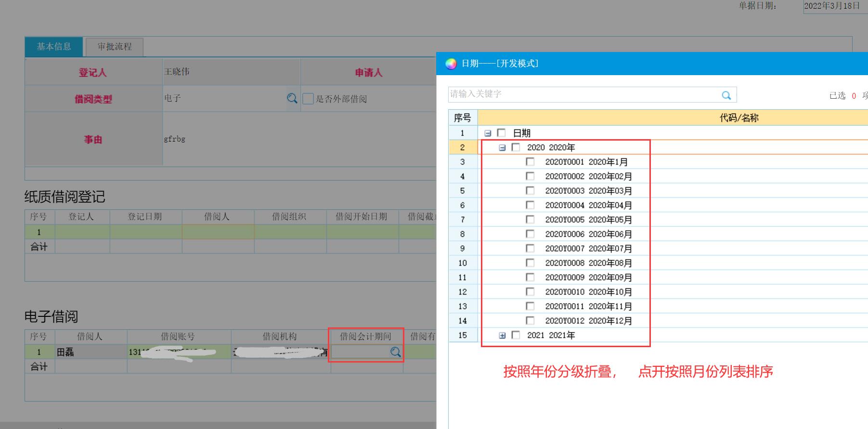Open the 审批流程 tab

(x=115, y=47)
